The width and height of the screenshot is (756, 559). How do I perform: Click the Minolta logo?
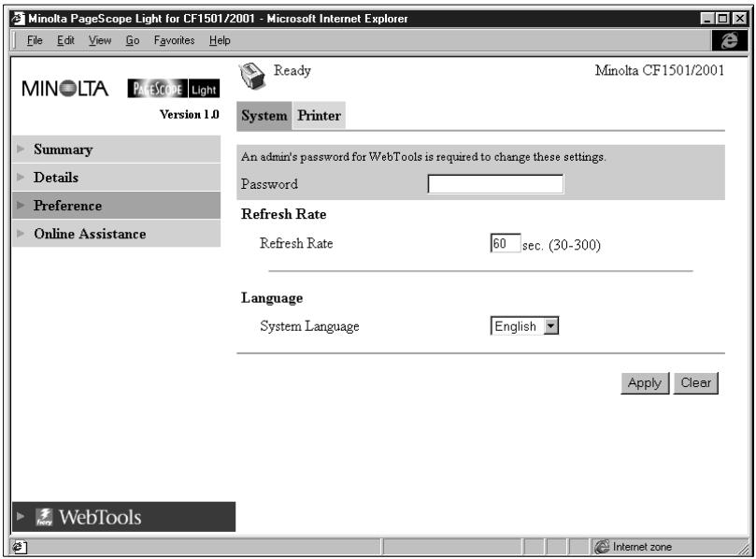tap(65, 89)
